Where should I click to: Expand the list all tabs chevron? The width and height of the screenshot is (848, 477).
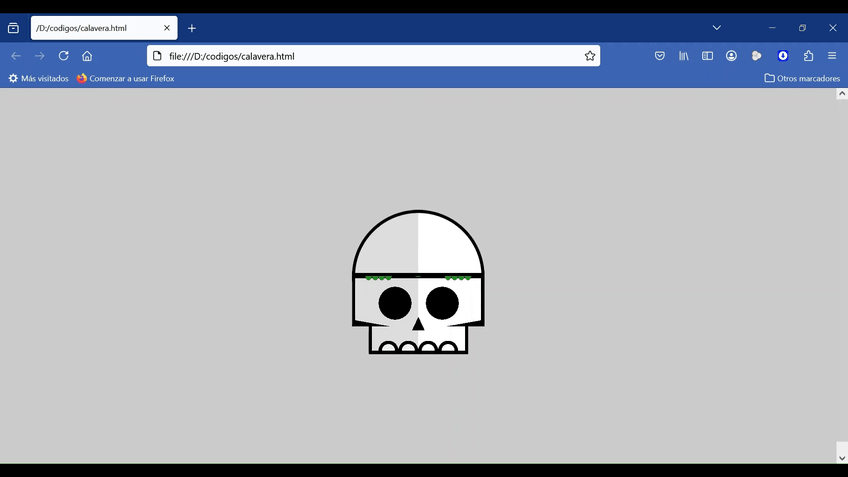(717, 28)
